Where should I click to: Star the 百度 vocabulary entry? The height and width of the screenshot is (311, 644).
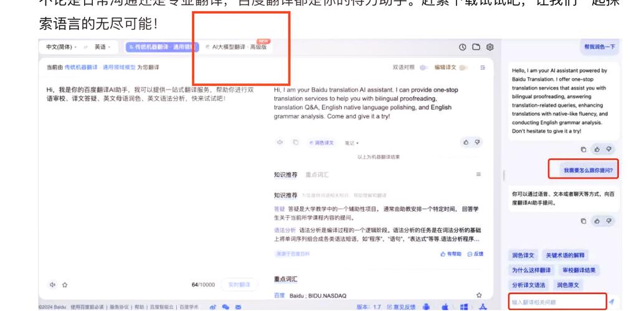[479, 295]
